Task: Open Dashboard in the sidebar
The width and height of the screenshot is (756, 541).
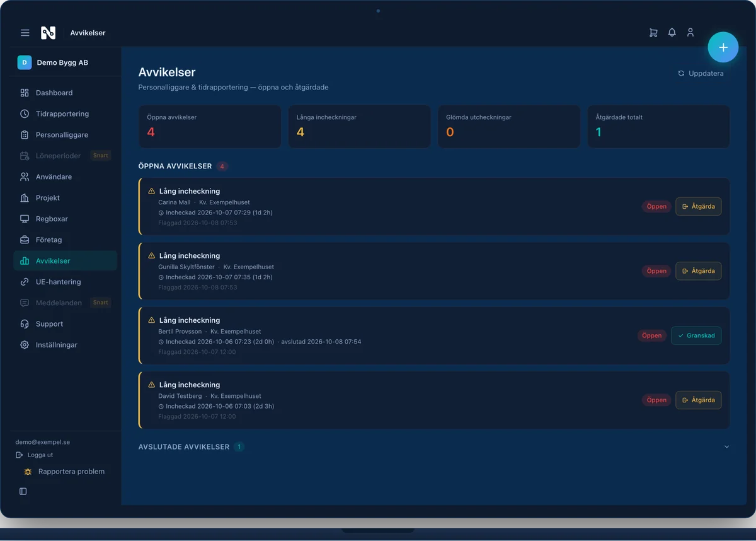Action: [65, 93]
